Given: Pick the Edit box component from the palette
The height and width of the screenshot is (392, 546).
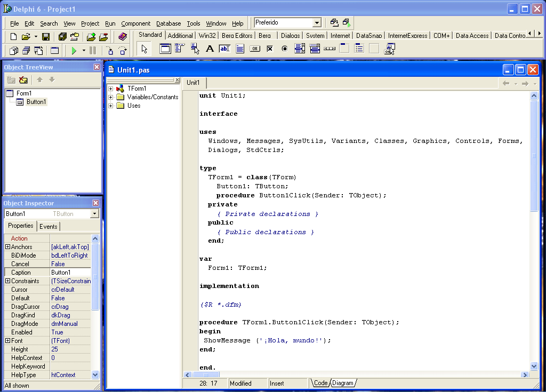Looking at the screenshot, I should click(224, 49).
